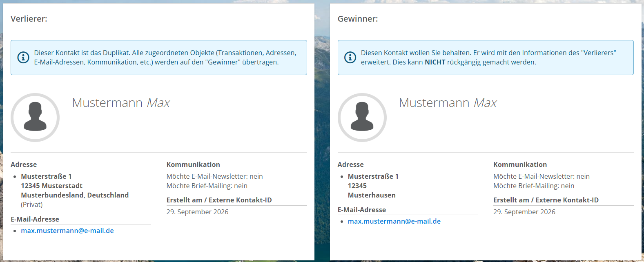The image size is (644, 262).
Task: Click the 'Dieser Kontakt ist das Duplikat' notice text
Action: [165, 58]
